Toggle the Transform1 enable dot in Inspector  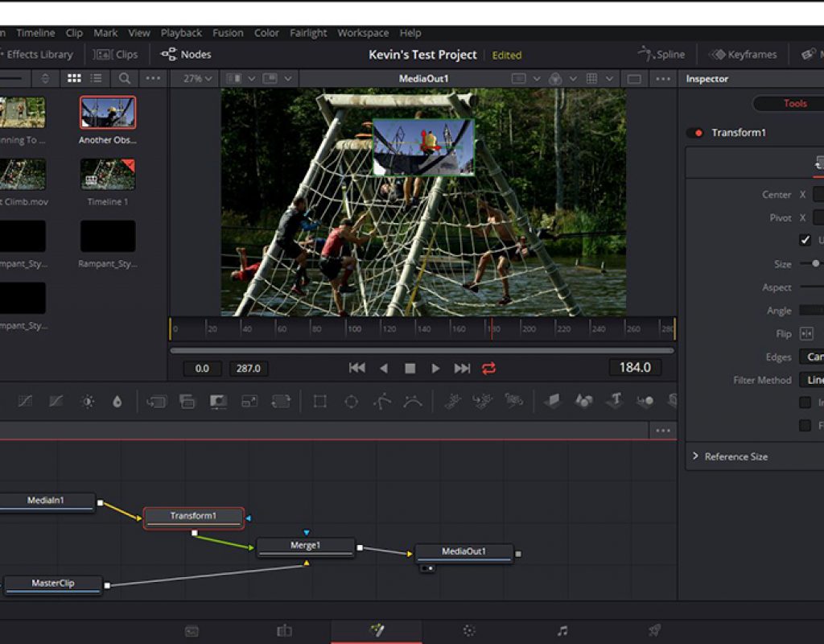[x=698, y=133]
